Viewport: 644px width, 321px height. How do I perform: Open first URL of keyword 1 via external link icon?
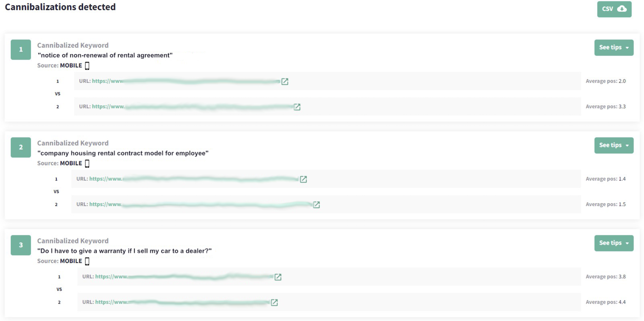coord(284,82)
